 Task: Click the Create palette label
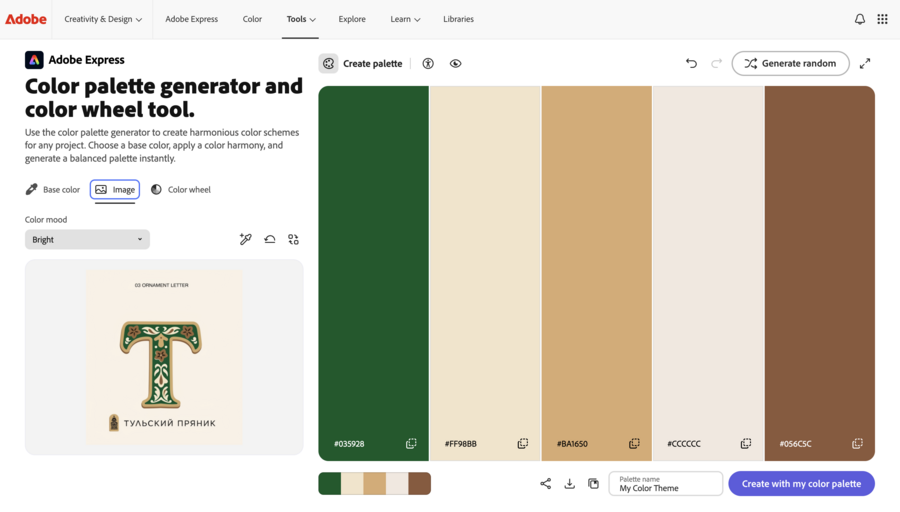pyautogui.click(x=373, y=64)
